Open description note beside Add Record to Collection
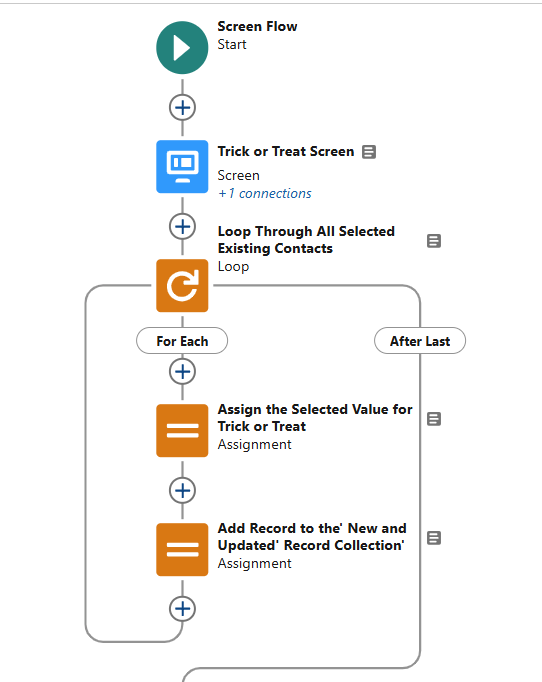Image resolution: width=542 pixels, height=682 pixels. pyautogui.click(x=434, y=538)
